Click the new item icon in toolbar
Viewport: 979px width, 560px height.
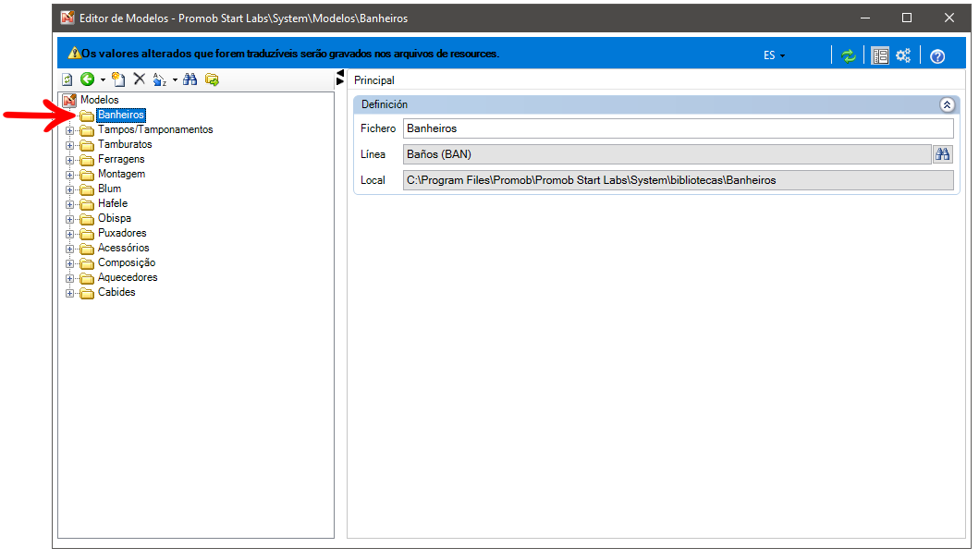click(118, 79)
